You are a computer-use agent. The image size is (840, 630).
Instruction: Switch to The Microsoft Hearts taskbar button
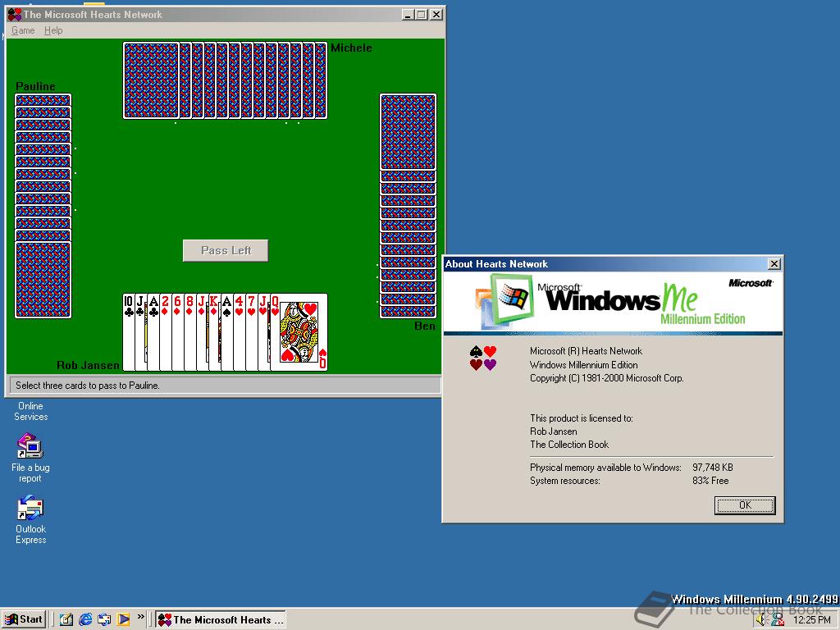click(x=221, y=620)
